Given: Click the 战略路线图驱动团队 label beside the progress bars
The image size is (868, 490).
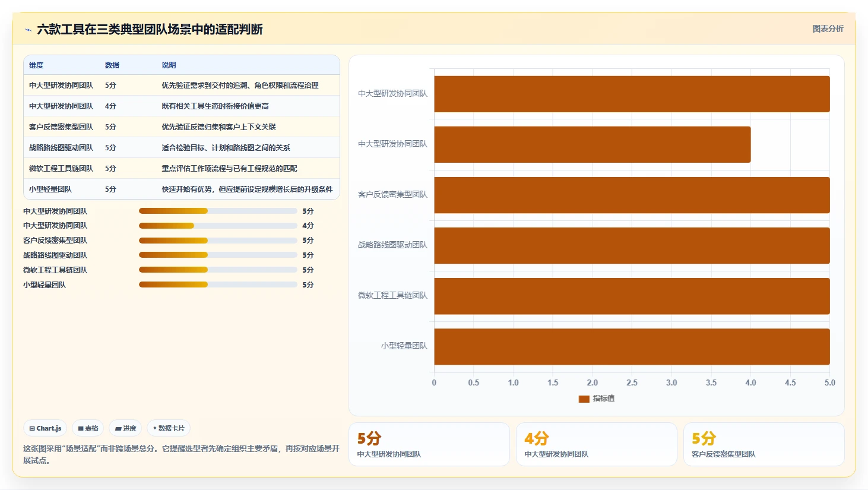Looking at the screenshot, I should point(55,255).
